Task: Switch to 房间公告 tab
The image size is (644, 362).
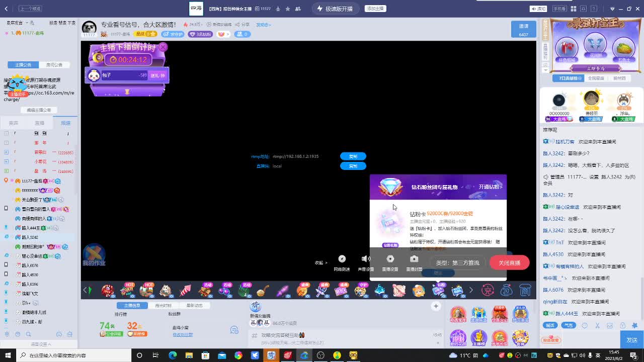Action: (x=54, y=65)
